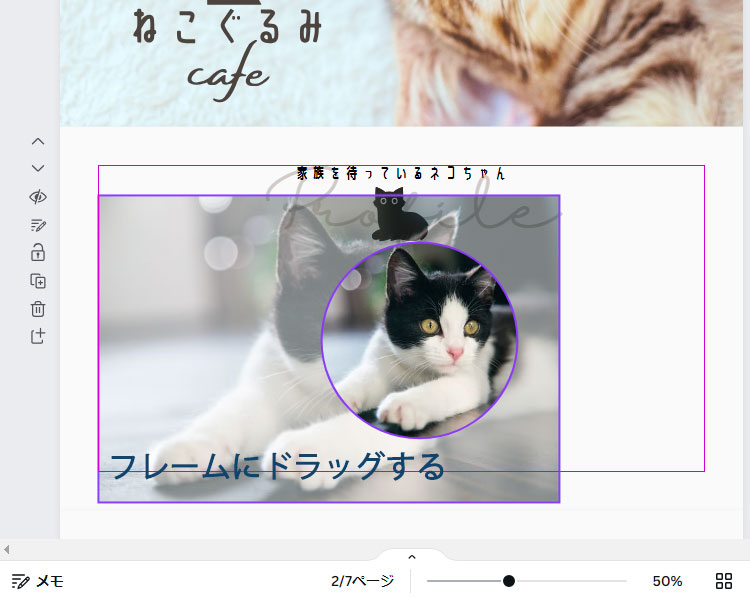Select the 家族を待っているネコちゃん heading text
Screen dimensions: 750x598
(x=401, y=173)
